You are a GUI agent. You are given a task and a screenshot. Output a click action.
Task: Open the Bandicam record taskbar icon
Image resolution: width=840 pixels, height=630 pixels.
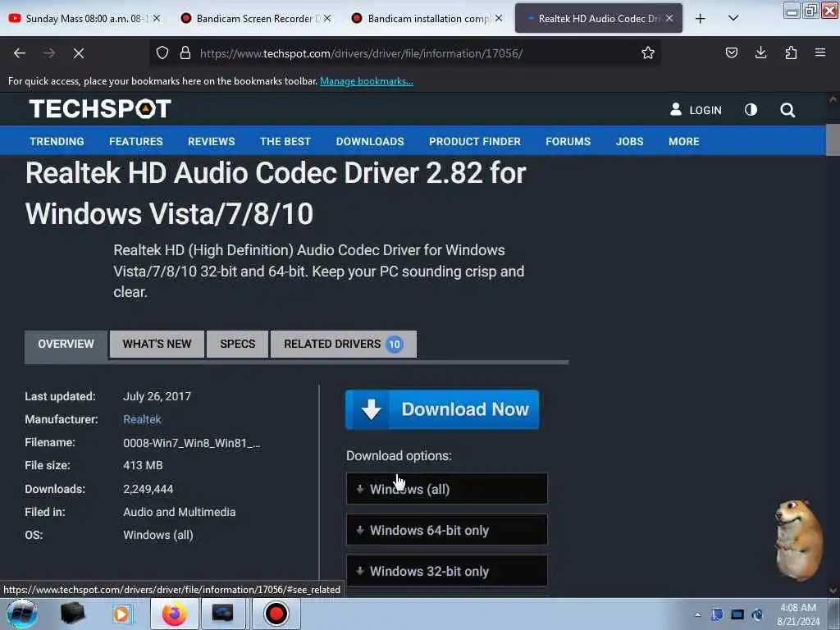[276, 614]
